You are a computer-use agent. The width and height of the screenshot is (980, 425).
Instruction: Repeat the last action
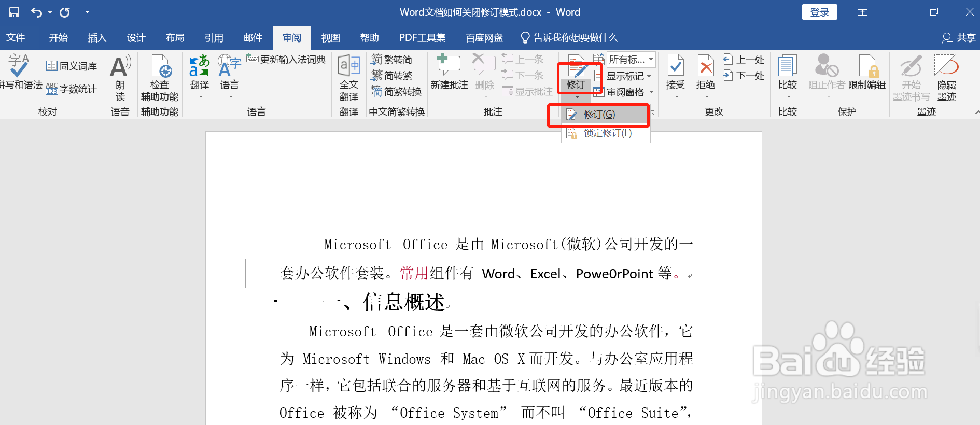point(65,12)
